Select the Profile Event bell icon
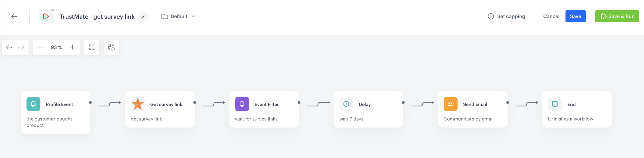Screen dimensions: 644x158 (x=33, y=104)
